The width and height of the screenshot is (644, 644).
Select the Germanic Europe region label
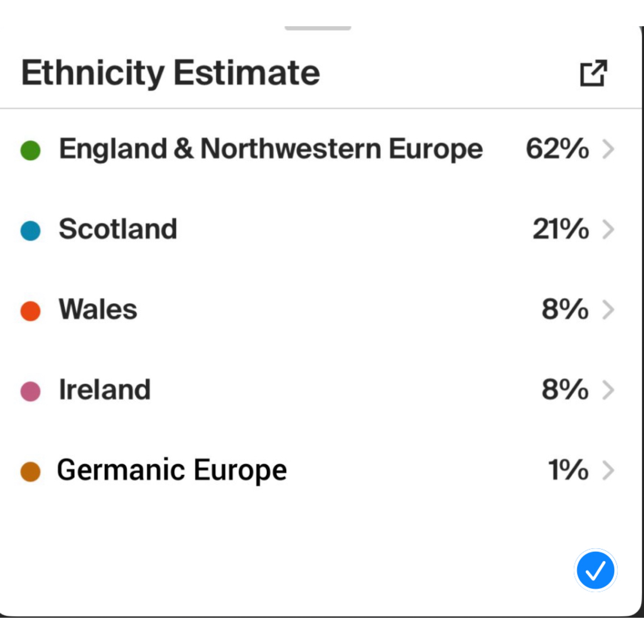(x=172, y=471)
